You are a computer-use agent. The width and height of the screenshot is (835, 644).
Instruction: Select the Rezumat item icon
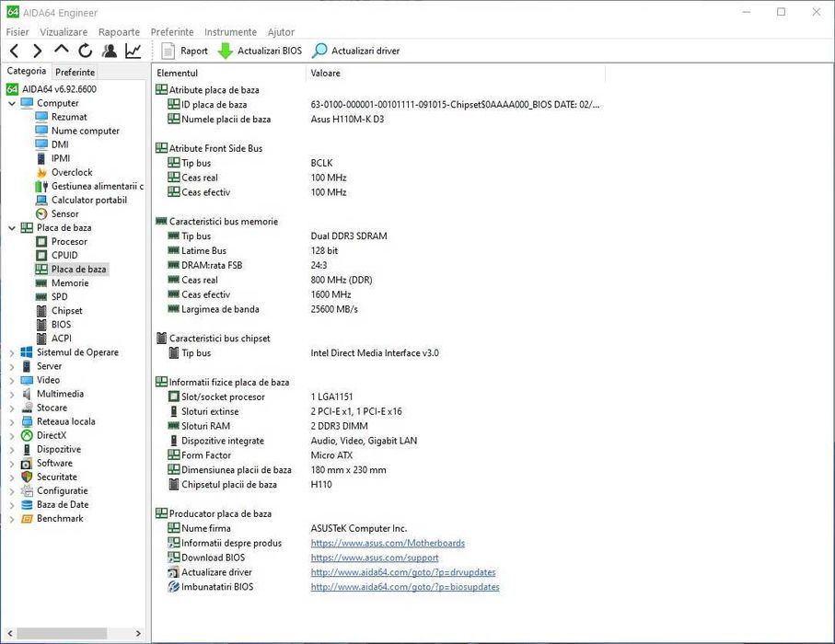tap(41, 117)
